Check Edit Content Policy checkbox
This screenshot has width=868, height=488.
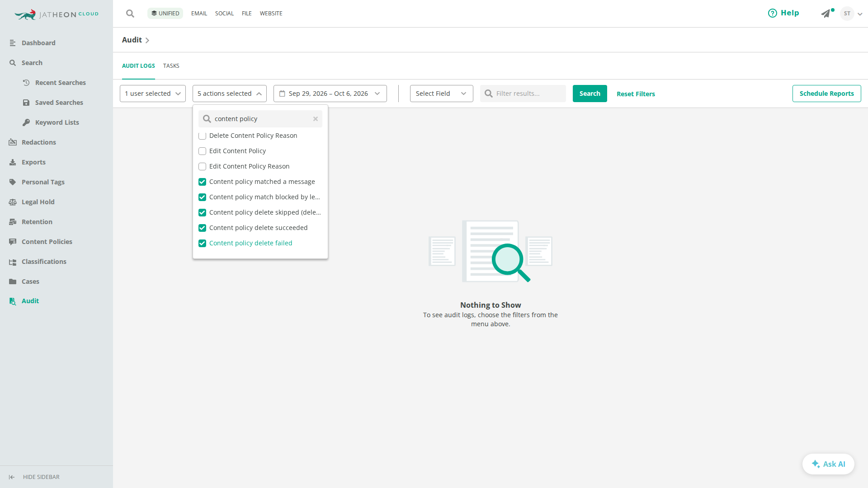[202, 151]
